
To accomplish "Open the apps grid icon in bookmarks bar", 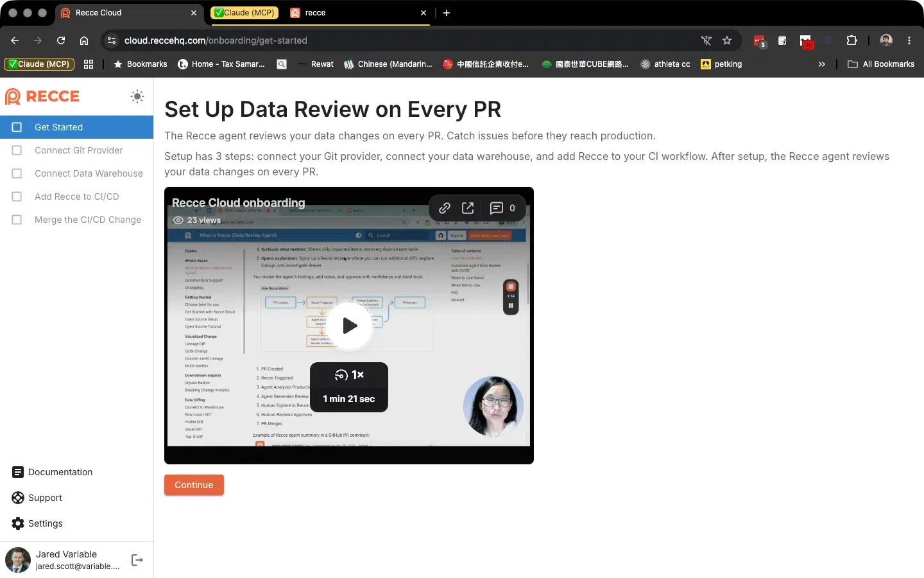I will point(89,64).
